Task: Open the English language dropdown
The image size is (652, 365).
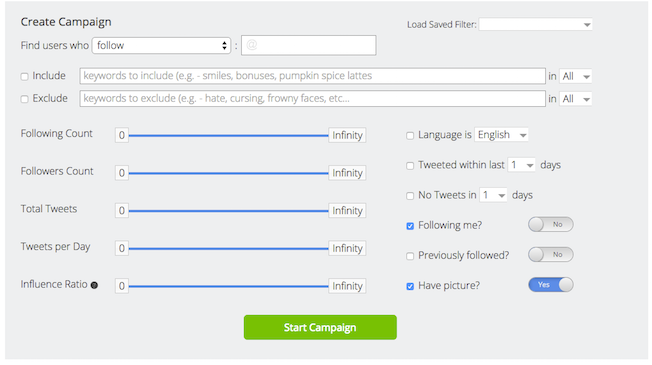Action: click(501, 135)
